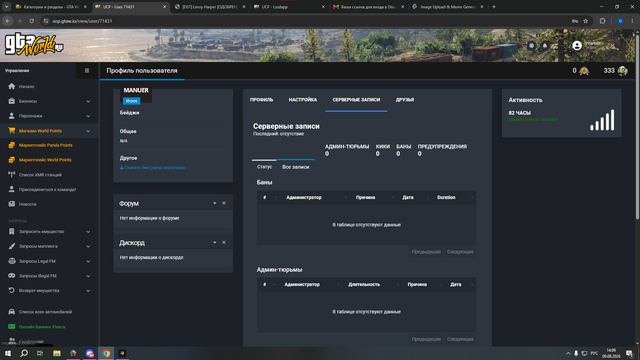Image resolution: width=640 pixels, height=360 pixels.
Task: Reload the page in Chrome
Action: [x=31, y=21]
